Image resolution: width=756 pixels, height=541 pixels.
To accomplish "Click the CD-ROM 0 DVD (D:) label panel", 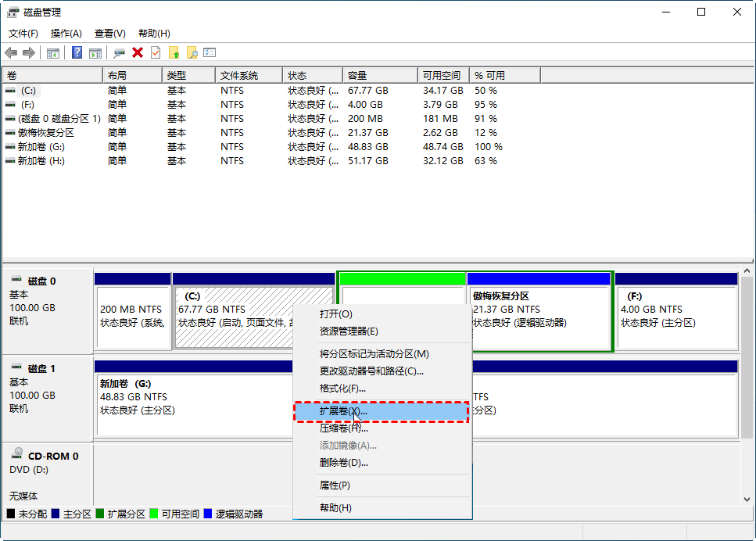I will tap(47, 475).
